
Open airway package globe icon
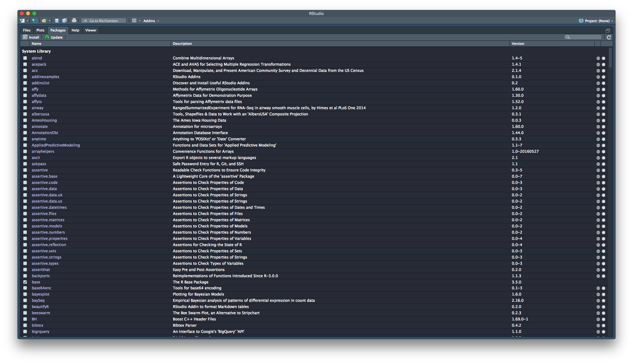(x=598, y=108)
